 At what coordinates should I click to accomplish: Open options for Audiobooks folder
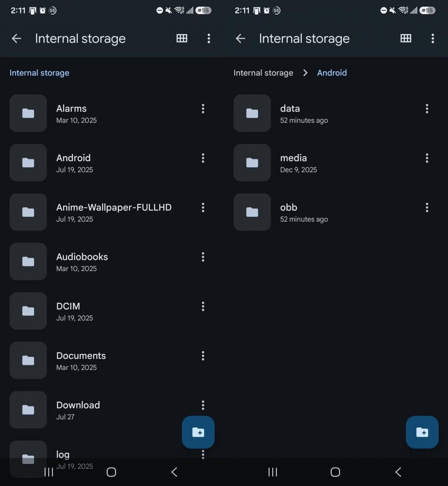(x=203, y=257)
